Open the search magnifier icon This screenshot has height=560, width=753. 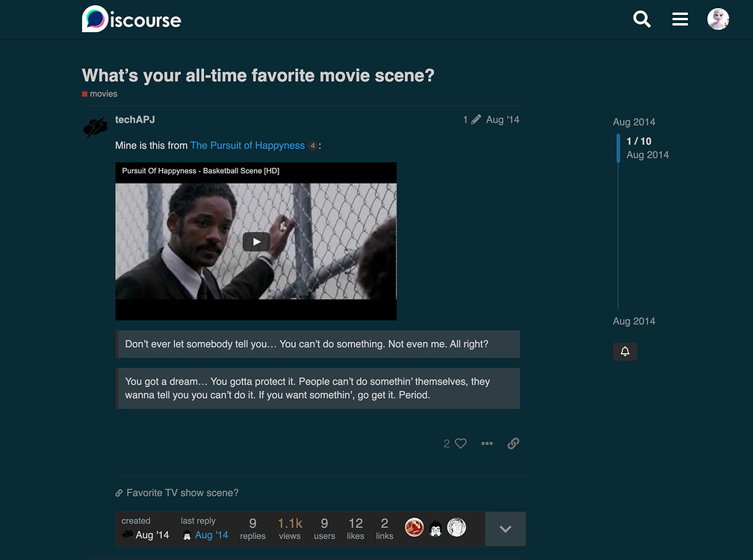642,19
